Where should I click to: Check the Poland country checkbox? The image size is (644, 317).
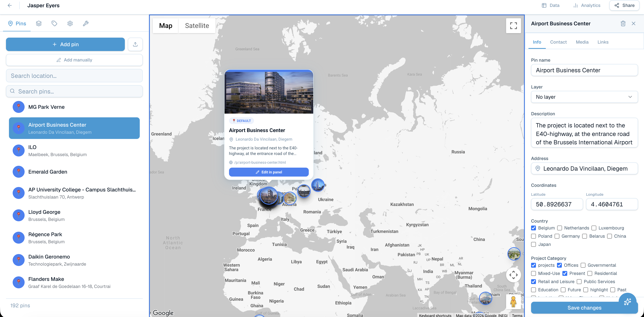pyautogui.click(x=533, y=236)
